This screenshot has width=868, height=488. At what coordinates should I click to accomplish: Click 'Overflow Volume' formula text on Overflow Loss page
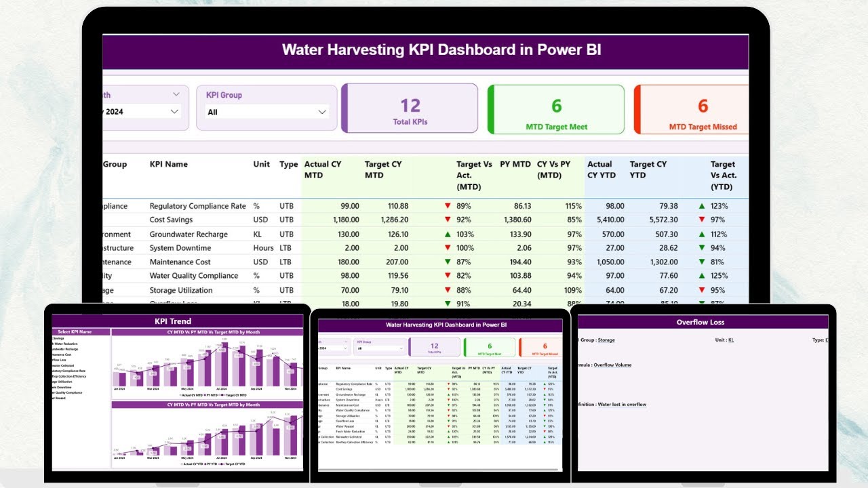click(612, 365)
